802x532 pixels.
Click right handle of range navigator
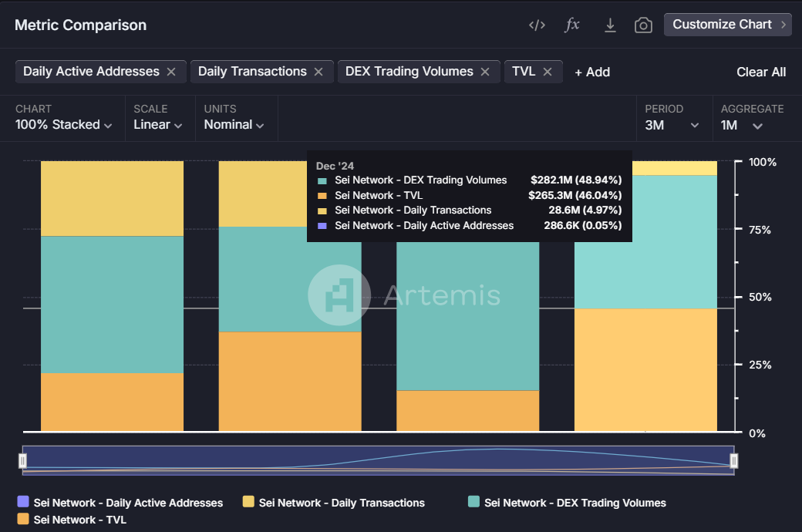point(734,461)
